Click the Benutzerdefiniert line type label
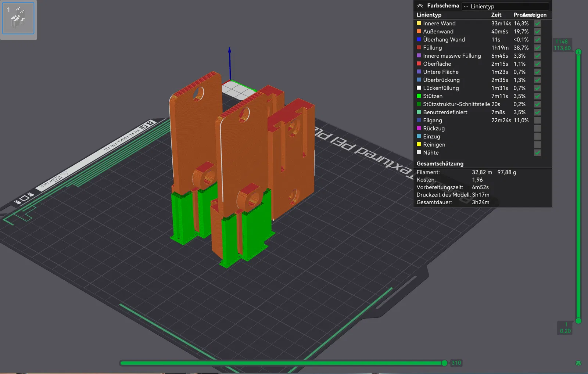This screenshot has width=588, height=374. pos(445,112)
